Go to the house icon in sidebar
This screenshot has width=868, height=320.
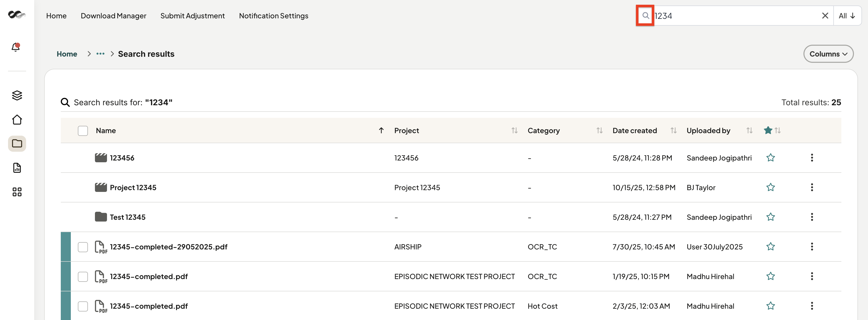(x=17, y=120)
